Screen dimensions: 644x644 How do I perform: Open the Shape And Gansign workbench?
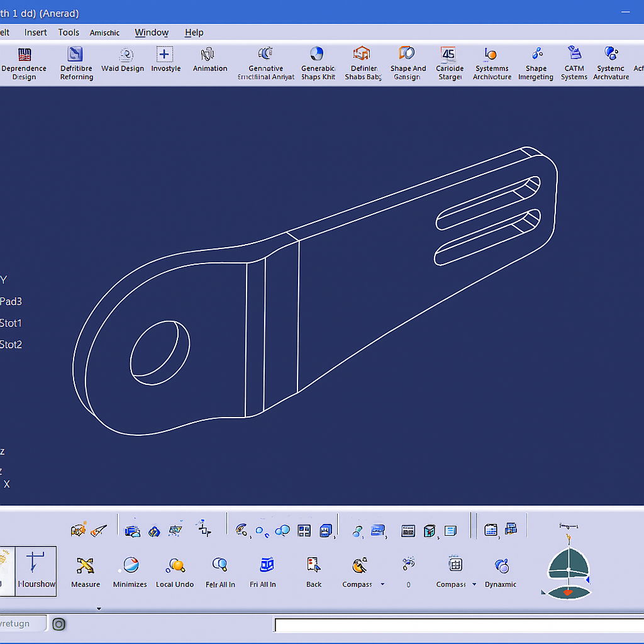(x=407, y=53)
